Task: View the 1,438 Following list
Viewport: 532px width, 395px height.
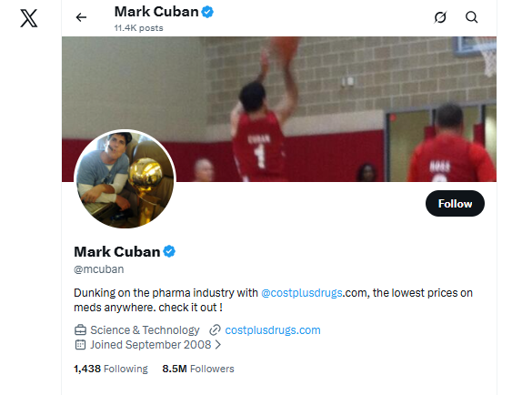Action: (x=111, y=369)
